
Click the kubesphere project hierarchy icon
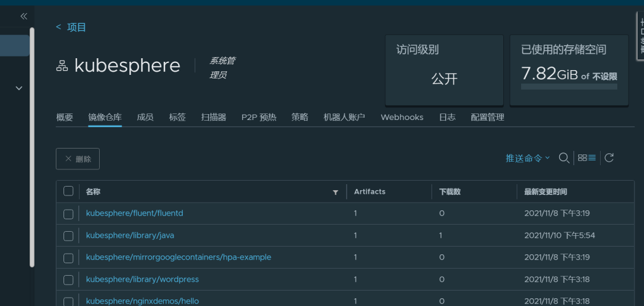click(62, 66)
